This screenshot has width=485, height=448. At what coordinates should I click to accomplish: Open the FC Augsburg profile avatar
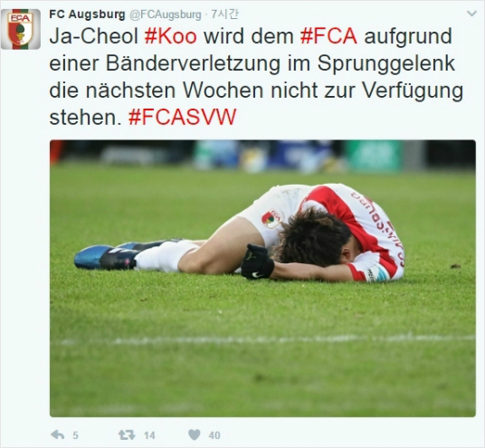pyautogui.click(x=21, y=29)
